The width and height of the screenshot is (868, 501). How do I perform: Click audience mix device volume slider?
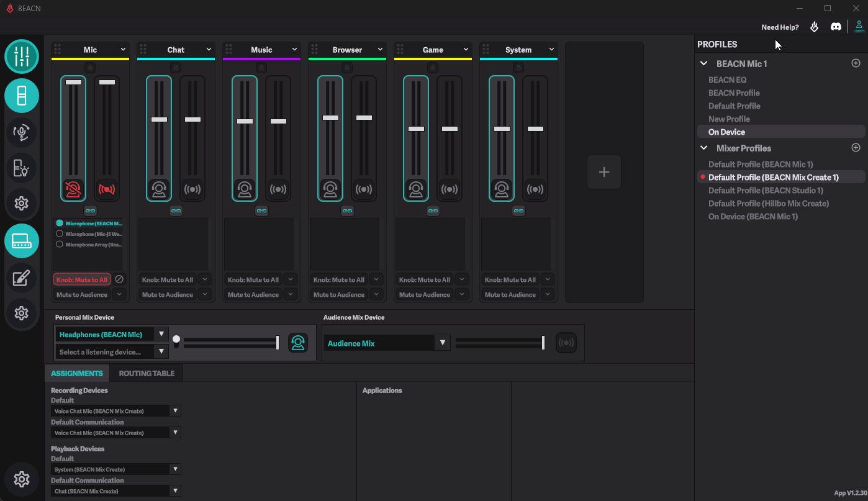tap(500, 343)
